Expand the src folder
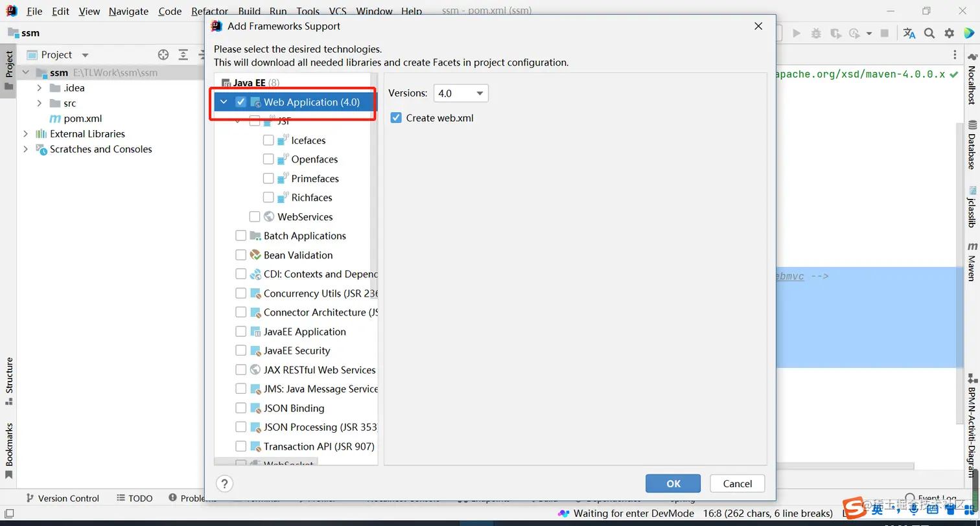The width and height of the screenshot is (980, 526). pos(39,103)
